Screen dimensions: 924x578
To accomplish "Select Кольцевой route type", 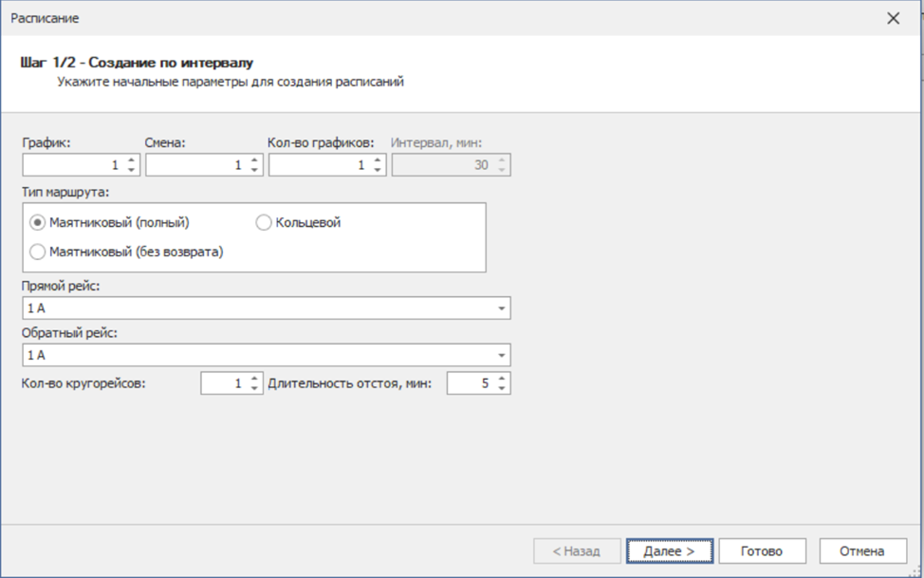I will 264,223.
